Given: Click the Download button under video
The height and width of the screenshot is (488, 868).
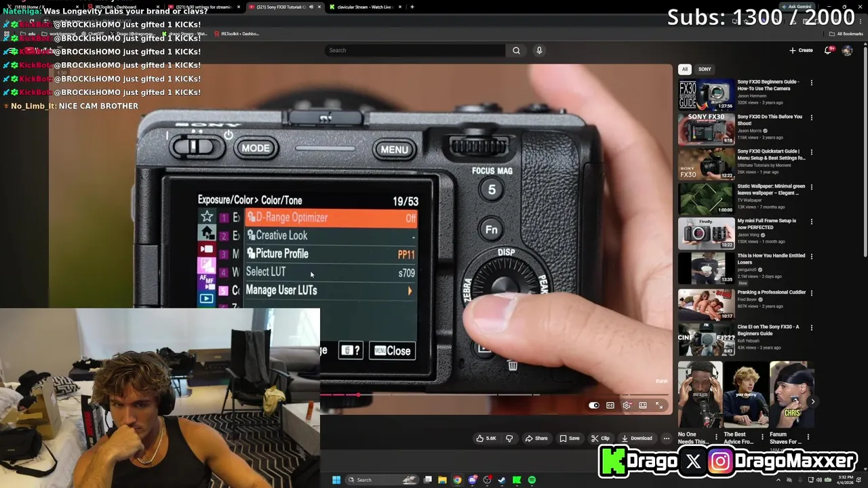Looking at the screenshot, I should (x=637, y=439).
